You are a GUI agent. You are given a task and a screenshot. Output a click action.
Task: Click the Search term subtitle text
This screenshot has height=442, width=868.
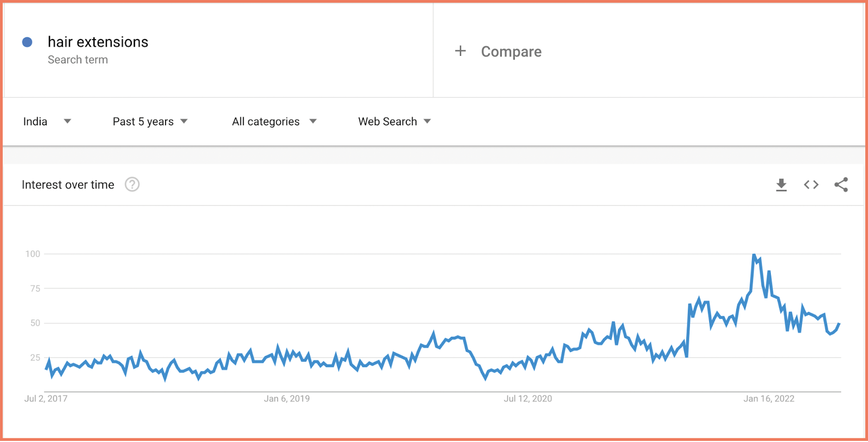point(78,60)
